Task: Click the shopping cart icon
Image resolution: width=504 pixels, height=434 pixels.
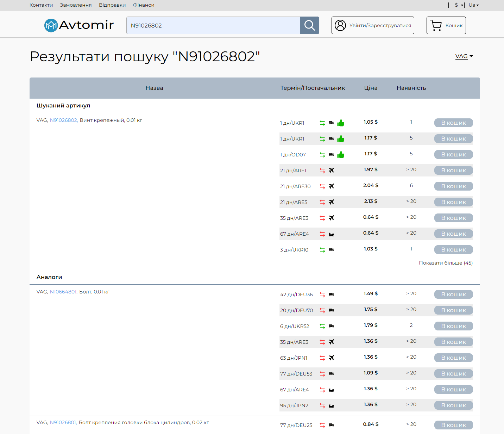Action: point(436,25)
